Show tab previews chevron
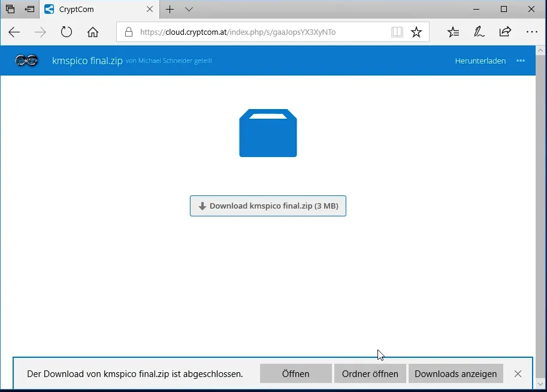547x392 pixels. 189,10
